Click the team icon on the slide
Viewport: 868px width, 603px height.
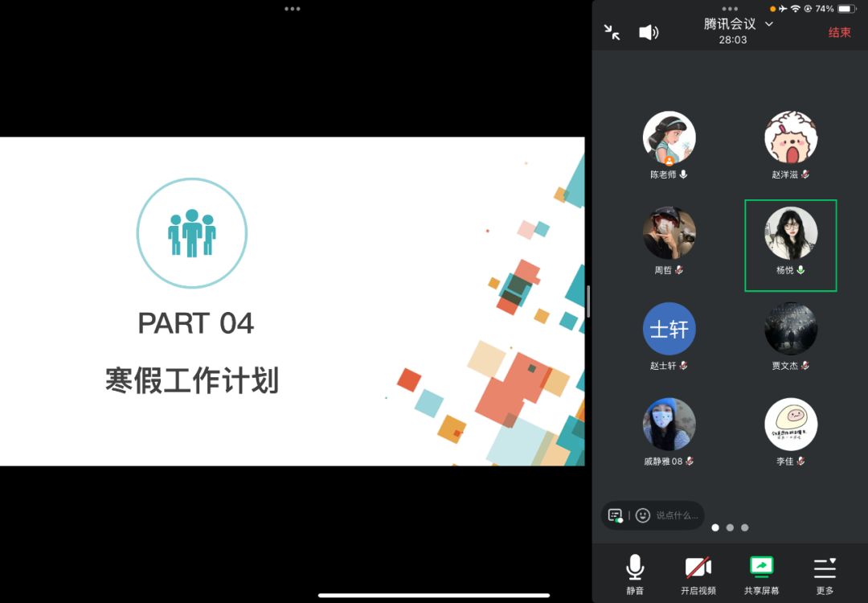pyautogui.click(x=191, y=234)
